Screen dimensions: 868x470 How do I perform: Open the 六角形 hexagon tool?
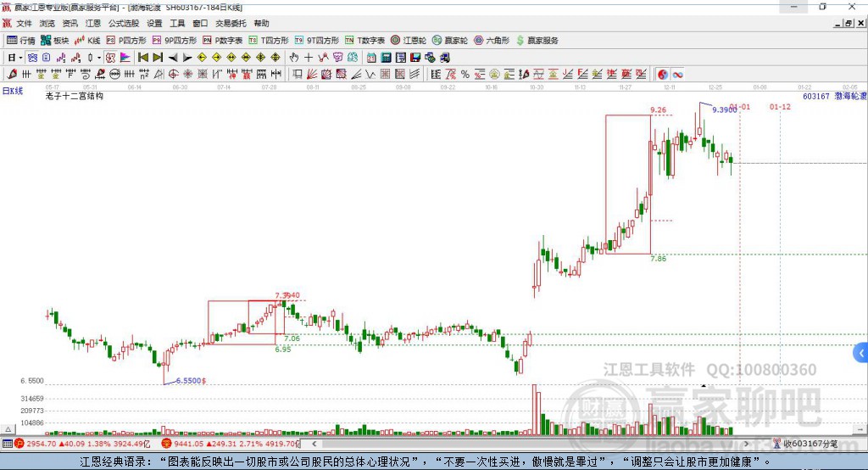pyautogui.click(x=492, y=41)
